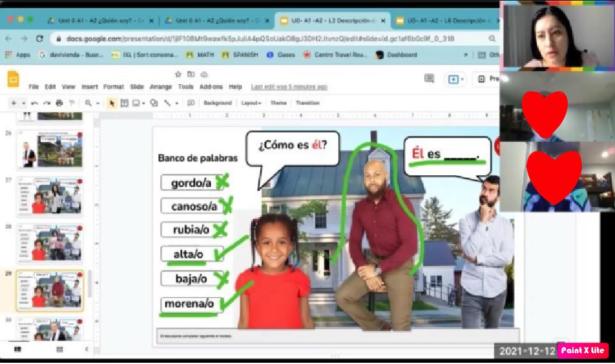Click the Undo arrow in the toolbar
Viewport: 615px width, 364px height.
(x=34, y=103)
